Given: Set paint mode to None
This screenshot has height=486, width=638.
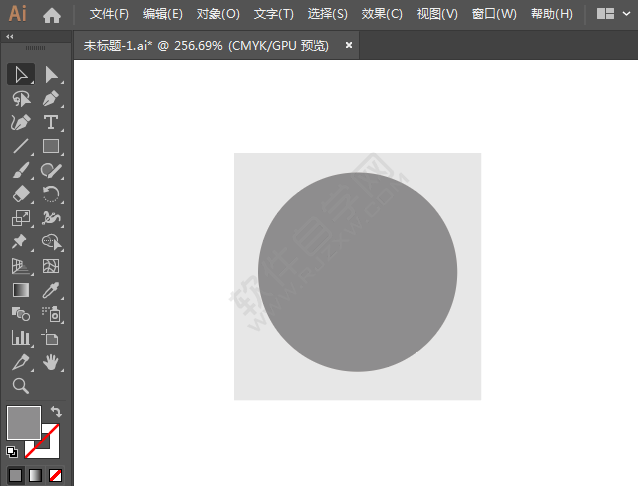Looking at the screenshot, I should [55, 475].
